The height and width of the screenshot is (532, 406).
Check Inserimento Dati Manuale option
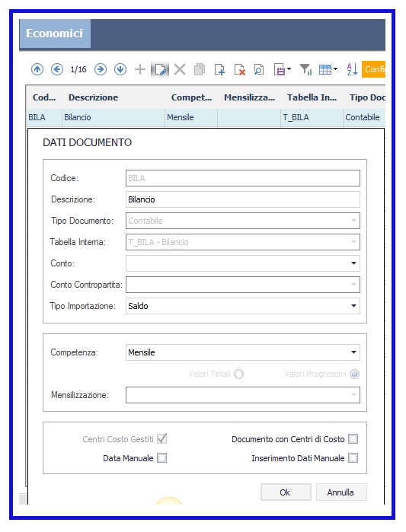353,458
